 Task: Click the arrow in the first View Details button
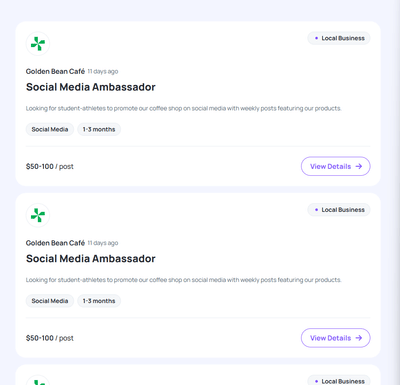click(359, 166)
